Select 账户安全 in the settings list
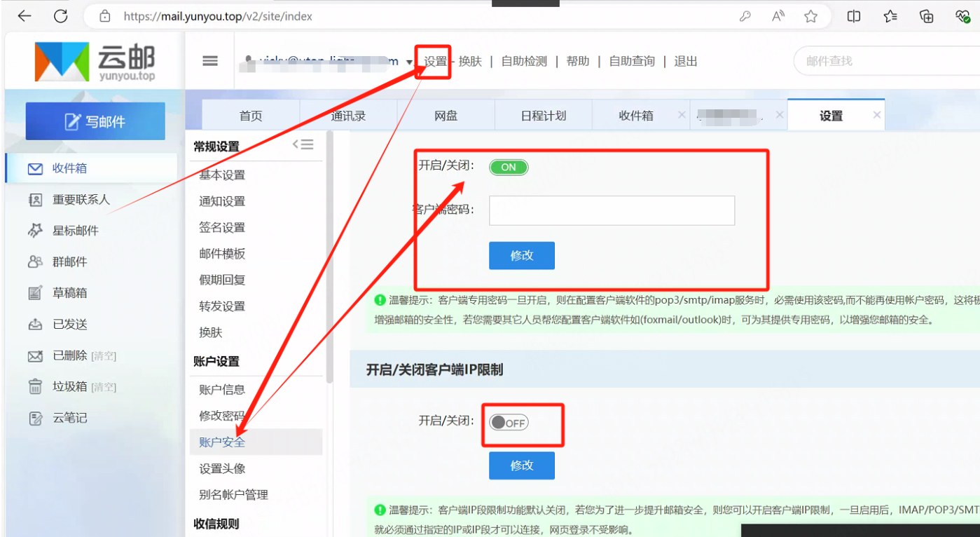 (x=255, y=442)
